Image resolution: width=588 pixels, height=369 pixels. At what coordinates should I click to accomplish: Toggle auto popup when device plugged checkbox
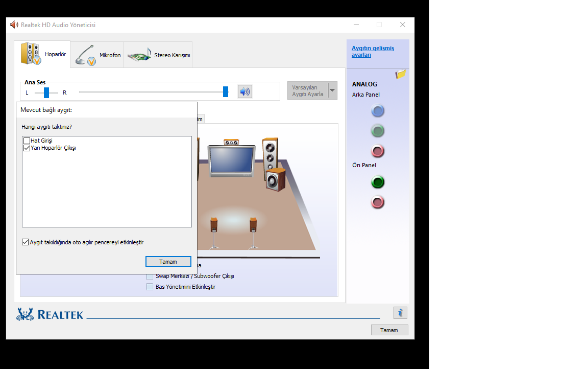pyautogui.click(x=25, y=242)
